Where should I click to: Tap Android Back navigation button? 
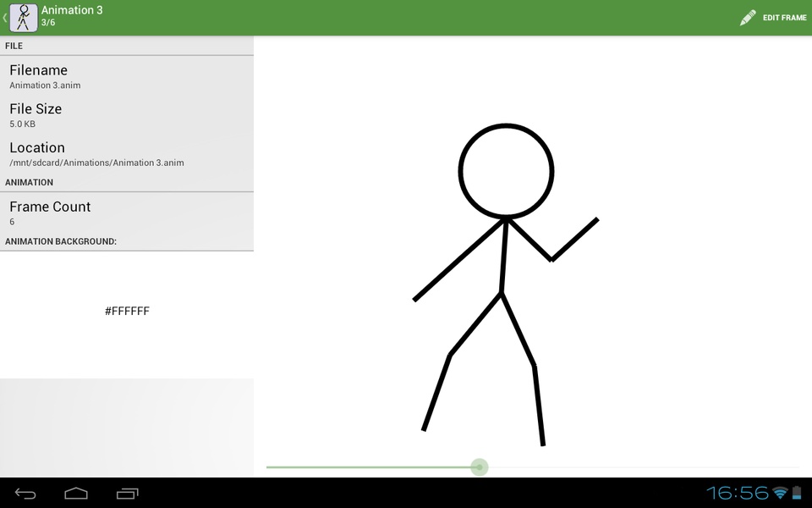(25, 494)
